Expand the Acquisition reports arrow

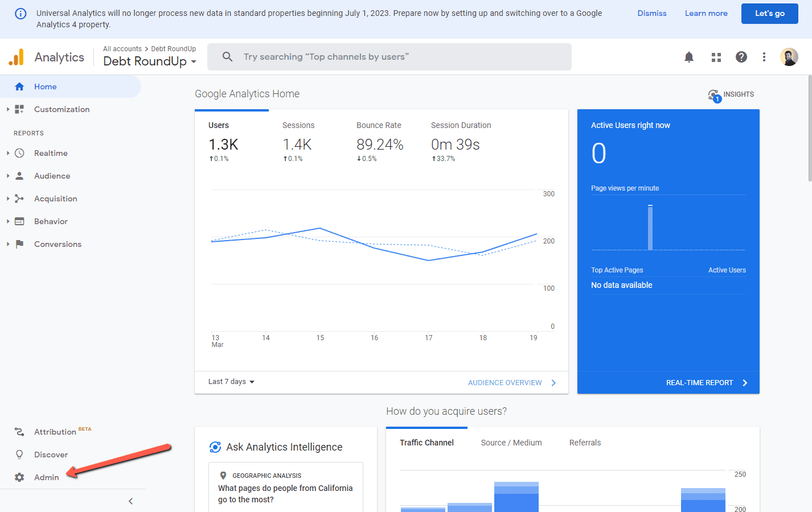click(8, 199)
